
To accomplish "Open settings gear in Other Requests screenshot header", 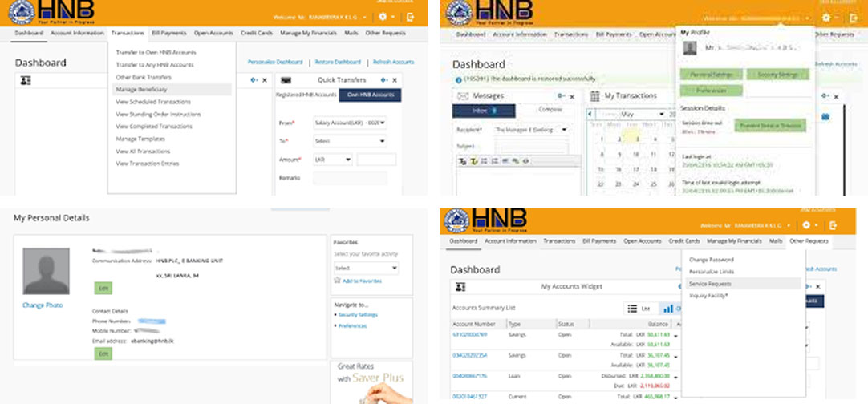I will 806,225.
